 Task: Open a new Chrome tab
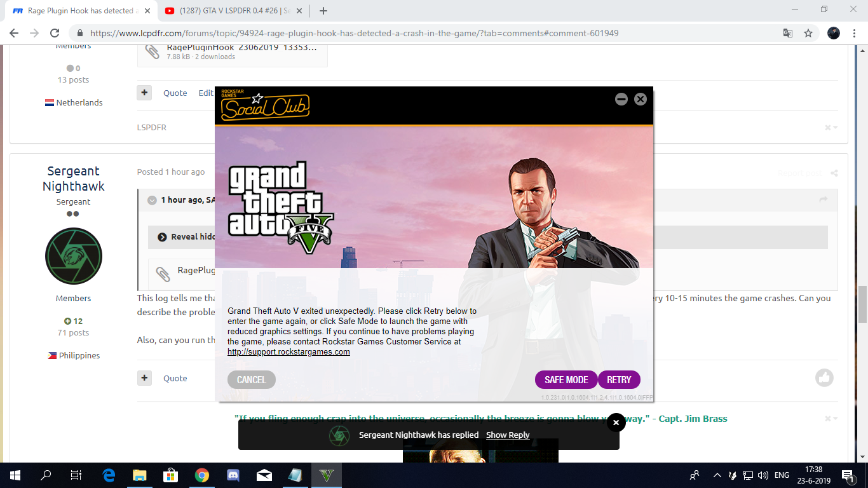[x=323, y=11]
